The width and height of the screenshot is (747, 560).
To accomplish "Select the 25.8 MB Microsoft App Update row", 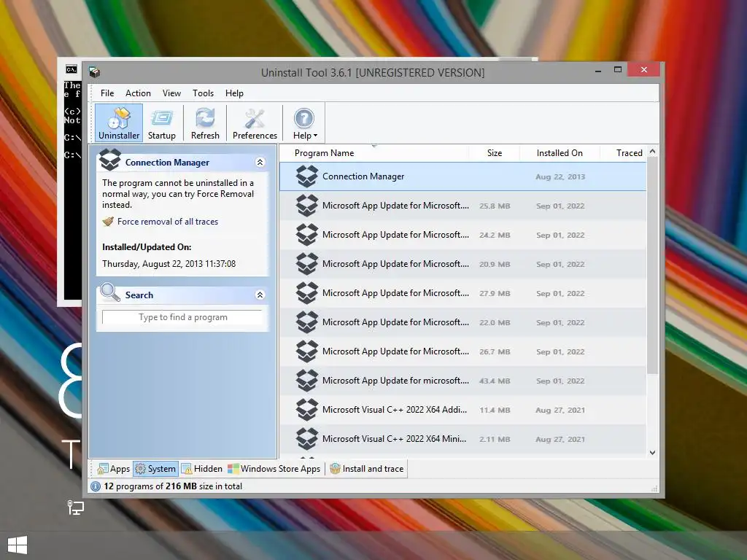I will coord(462,206).
